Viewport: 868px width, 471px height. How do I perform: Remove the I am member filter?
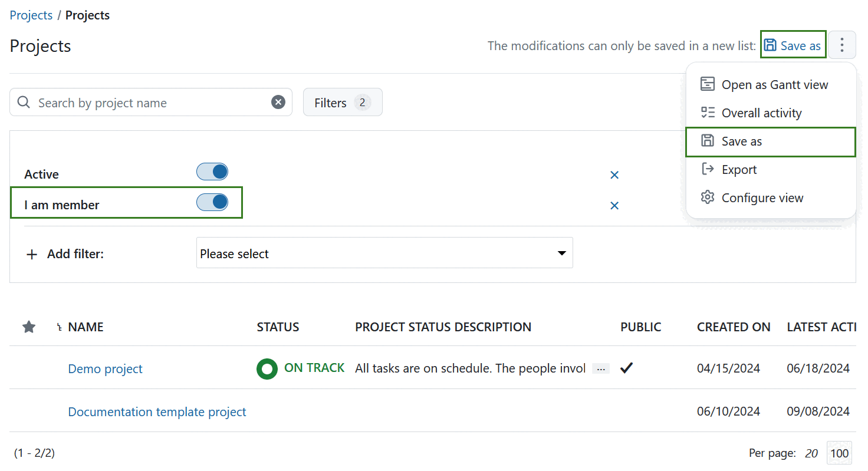coord(614,205)
